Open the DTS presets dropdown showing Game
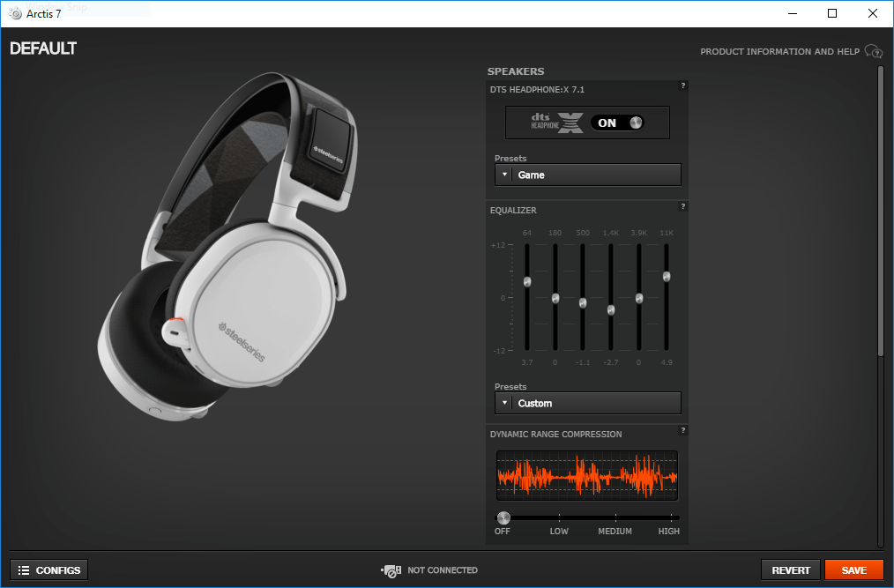Viewport: 894px width, 588px height. click(588, 175)
